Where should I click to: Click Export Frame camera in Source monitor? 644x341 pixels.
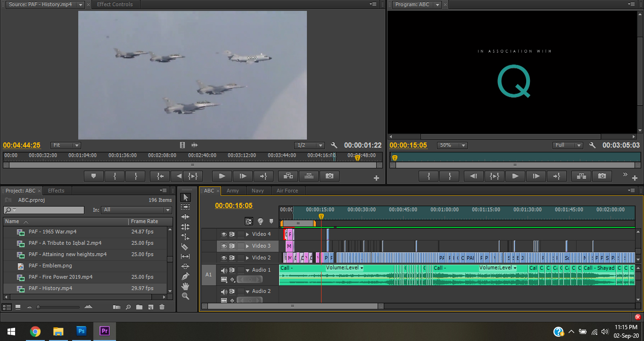coord(330,176)
